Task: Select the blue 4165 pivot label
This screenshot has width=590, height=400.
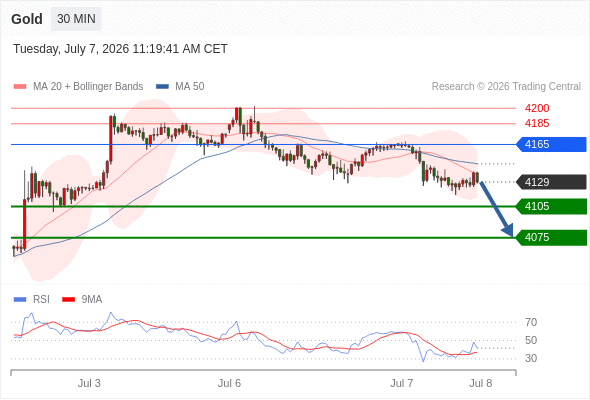Action: coord(551,144)
